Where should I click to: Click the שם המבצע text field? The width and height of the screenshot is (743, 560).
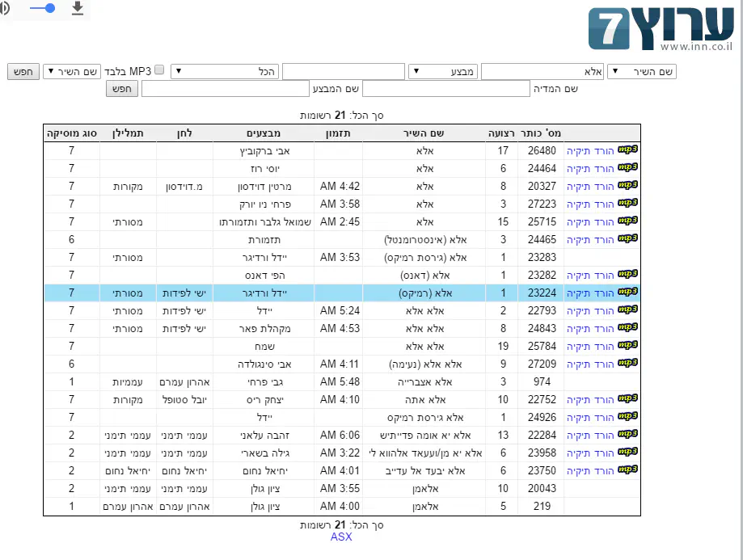pos(226,89)
